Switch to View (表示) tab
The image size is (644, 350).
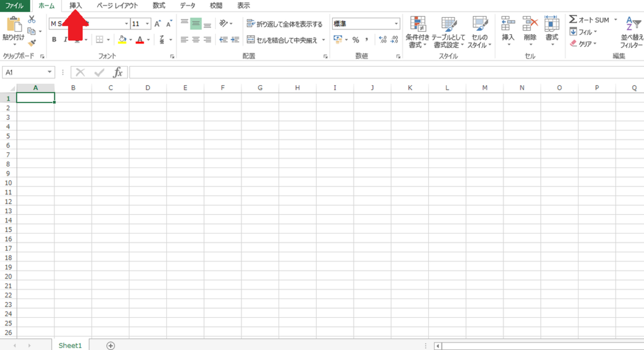[243, 5]
